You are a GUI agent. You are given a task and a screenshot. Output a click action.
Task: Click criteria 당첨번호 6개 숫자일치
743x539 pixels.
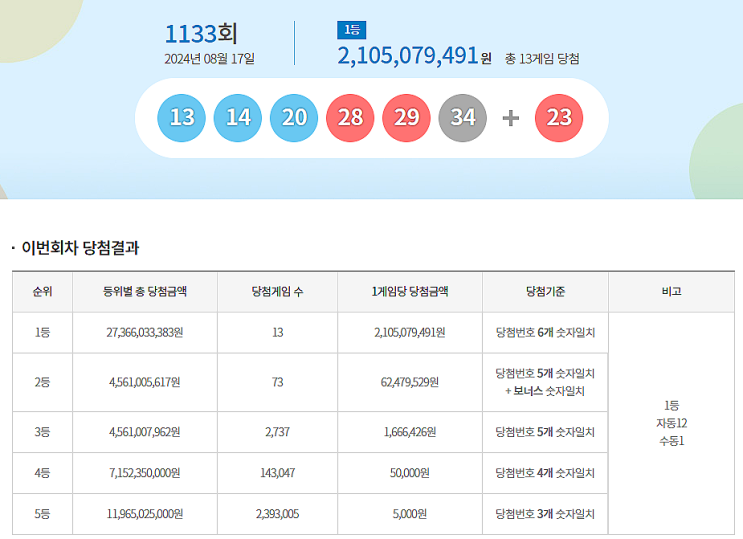(x=545, y=332)
